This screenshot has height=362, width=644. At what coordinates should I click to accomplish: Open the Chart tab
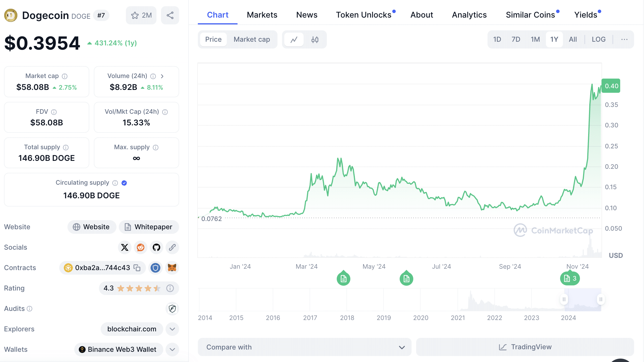(218, 15)
